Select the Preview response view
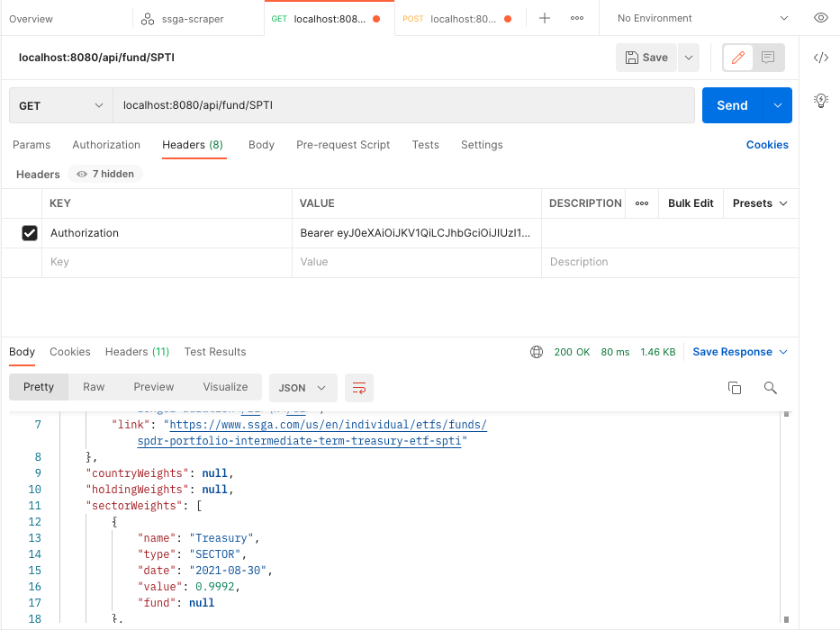 pos(154,387)
